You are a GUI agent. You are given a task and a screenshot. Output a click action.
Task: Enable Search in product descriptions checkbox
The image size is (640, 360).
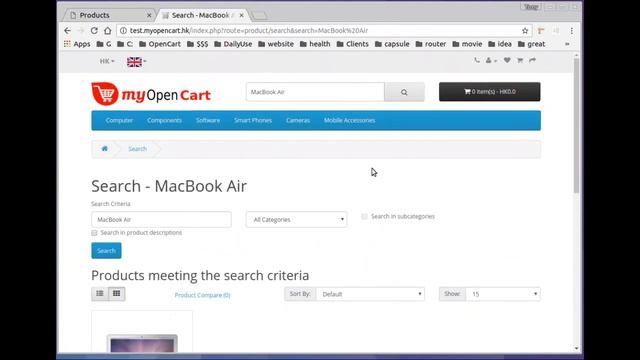(x=94, y=233)
